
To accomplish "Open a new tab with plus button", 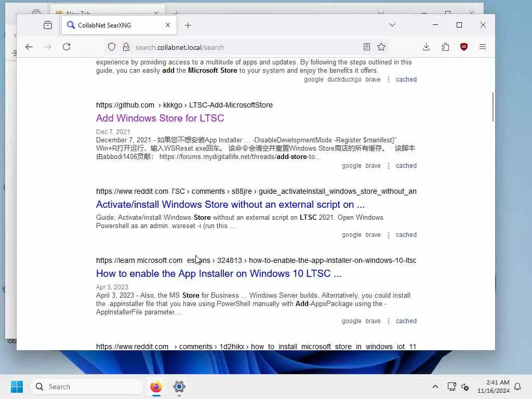I will click(x=188, y=25).
